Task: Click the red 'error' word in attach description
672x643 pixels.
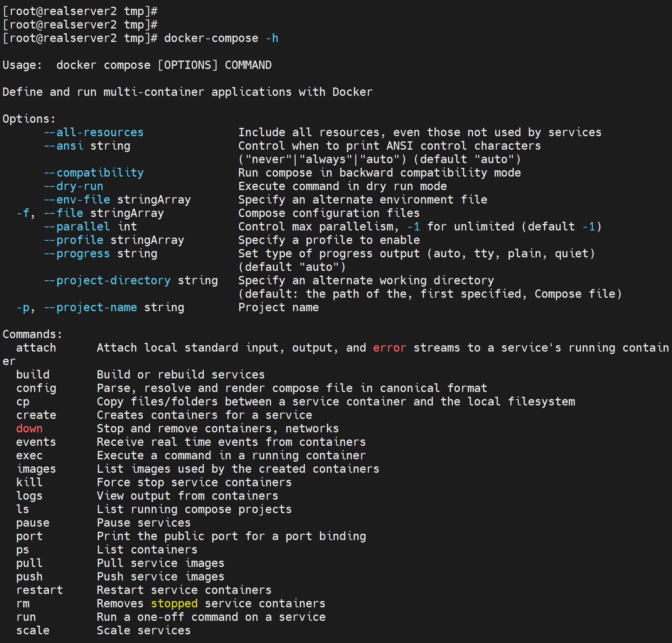Action: tap(389, 348)
